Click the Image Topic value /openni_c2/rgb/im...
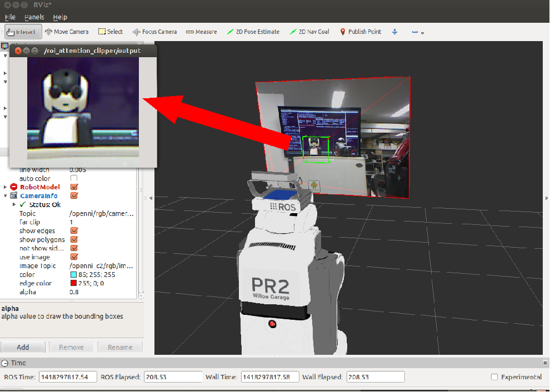 101,266
